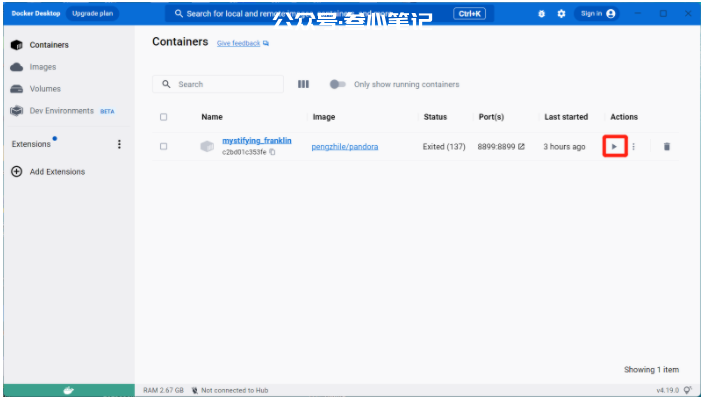Sort by the Name column header
The image size is (704, 406).
point(212,117)
